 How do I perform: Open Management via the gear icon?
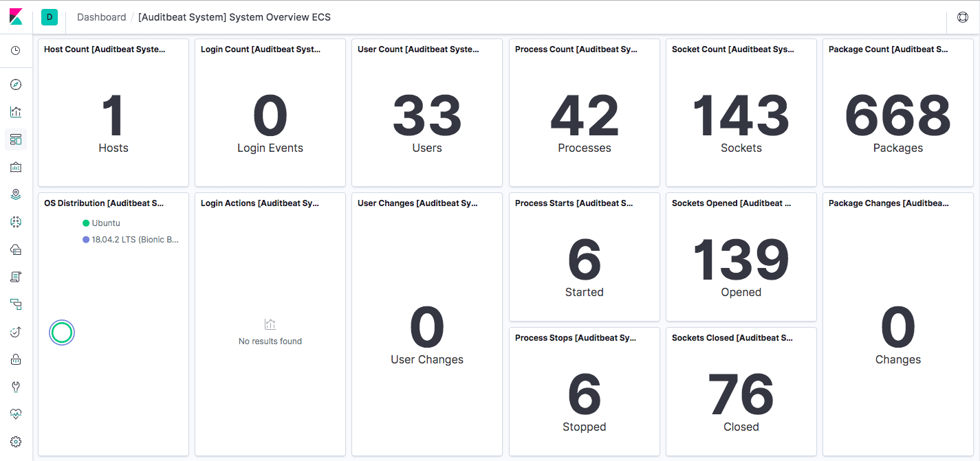[16, 442]
